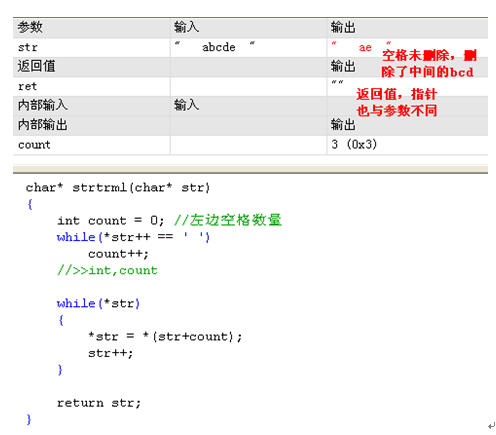
Task: Click the '输入' header in the top row
Action: click(187, 27)
